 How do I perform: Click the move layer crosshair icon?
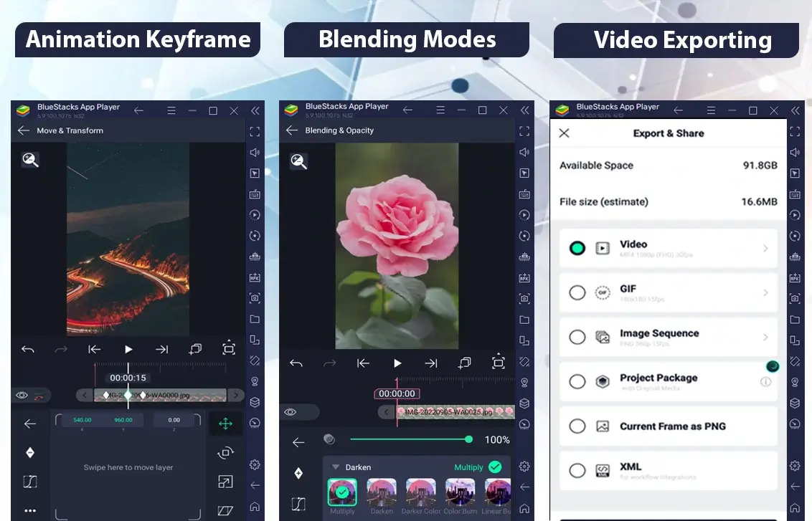point(225,424)
